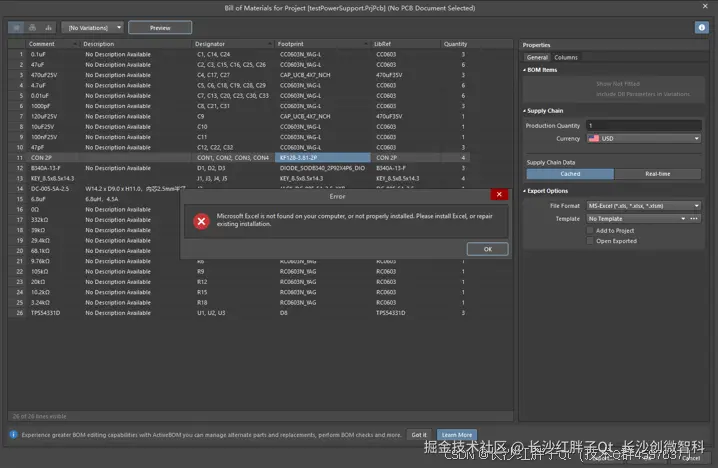Click the info icon beside the ActiveBOM message
The width and height of the screenshot is (718, 468).
(x=13, y=435)
